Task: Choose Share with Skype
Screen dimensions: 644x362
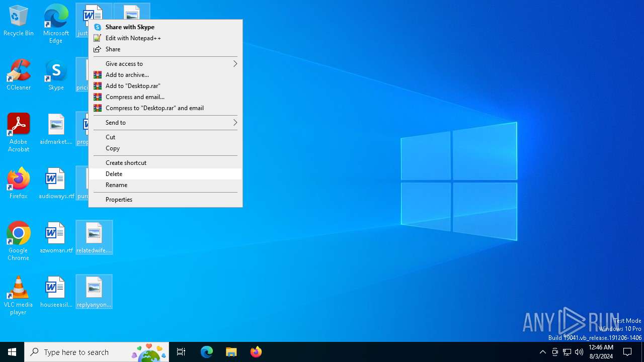Action: tap(166, 27)
